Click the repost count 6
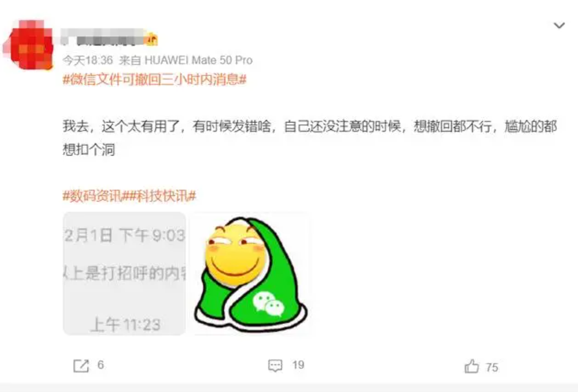 [x=100, y=364]
